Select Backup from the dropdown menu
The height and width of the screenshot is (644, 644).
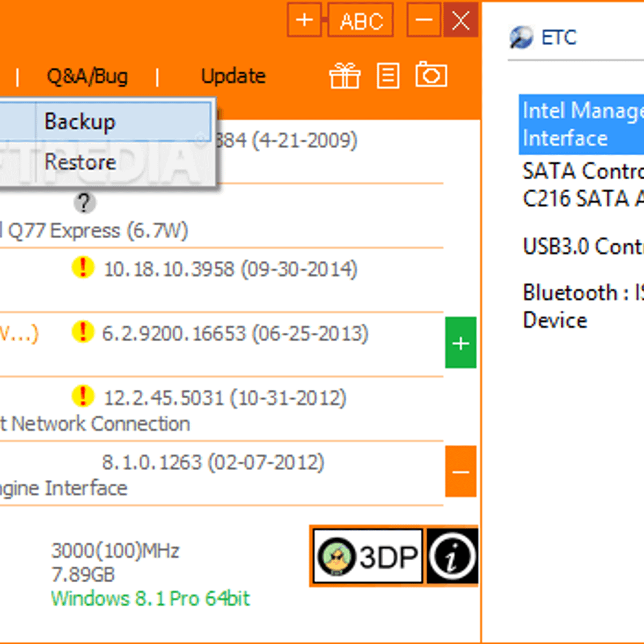[x=79, y=121]
